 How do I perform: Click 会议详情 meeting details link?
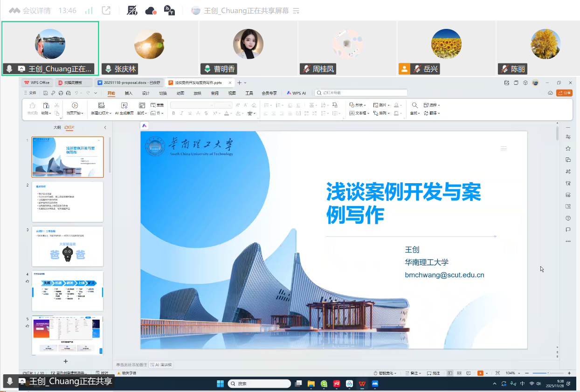[31, 11]
